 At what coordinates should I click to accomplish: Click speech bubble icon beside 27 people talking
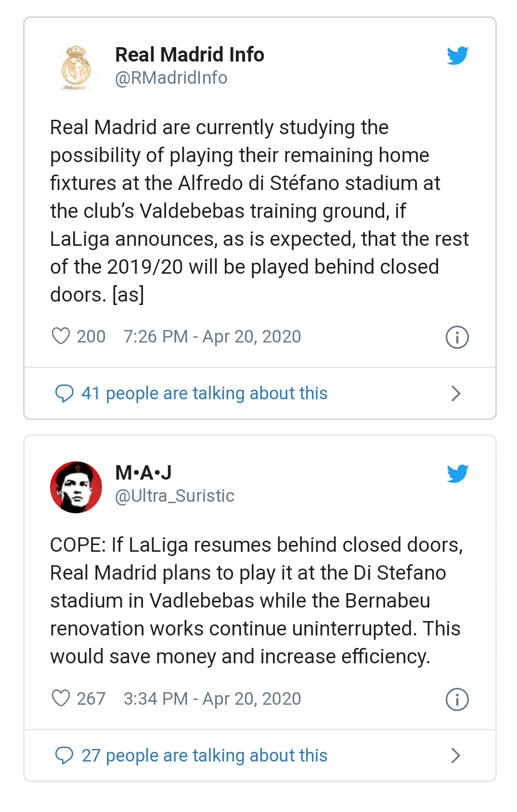64,756
